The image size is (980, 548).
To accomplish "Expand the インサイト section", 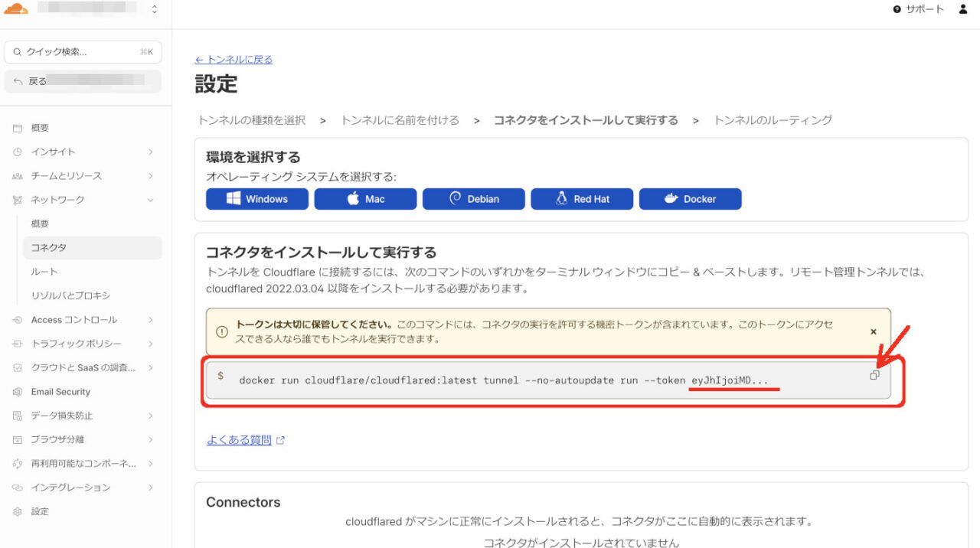I will tap(150, 152).
